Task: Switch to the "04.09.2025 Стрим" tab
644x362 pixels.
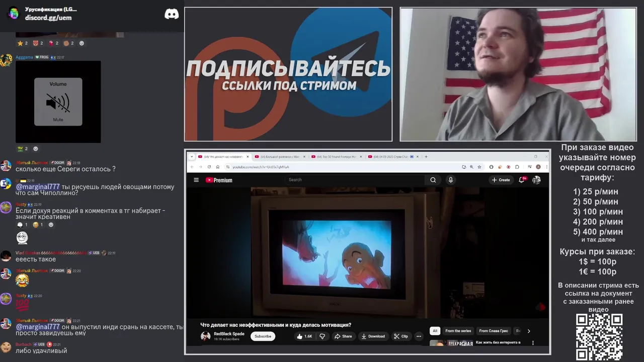Action: pos(394,156)
